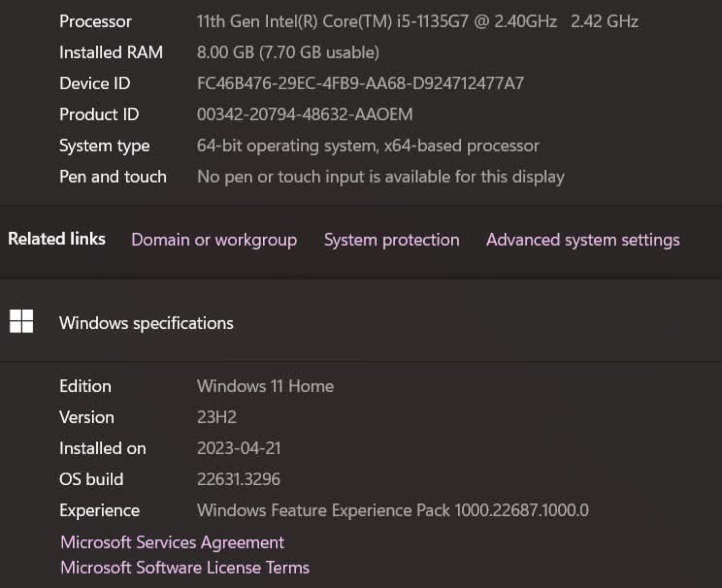The image size is (722, 588).
Task: Click the Installed on label
Action: pyautogui.click(x=102, y=448)
